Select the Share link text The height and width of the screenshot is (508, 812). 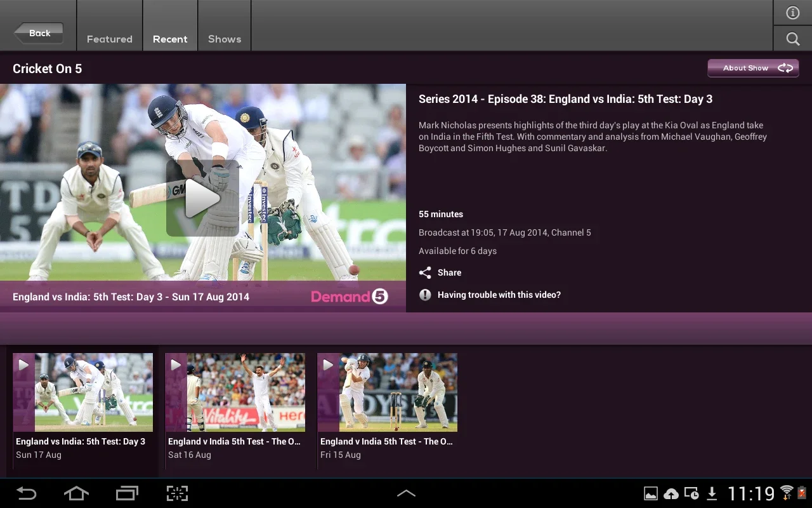pos(449,272)
